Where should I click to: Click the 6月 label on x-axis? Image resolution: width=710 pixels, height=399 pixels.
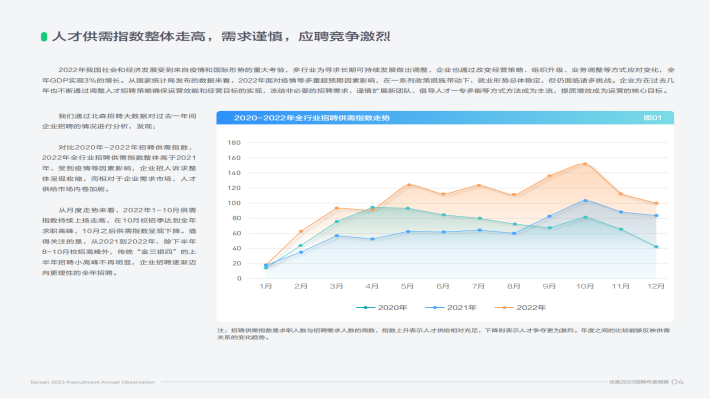tap(443, 286)
